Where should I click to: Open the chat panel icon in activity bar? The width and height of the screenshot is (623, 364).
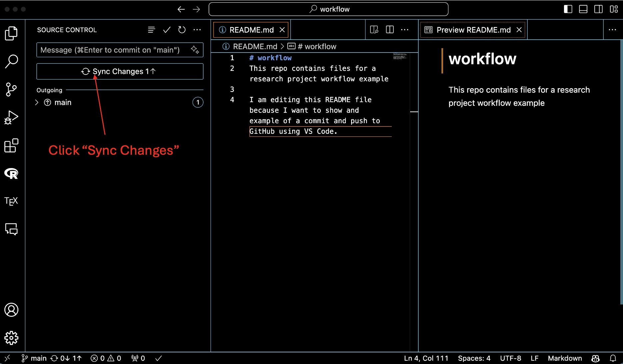11,229
